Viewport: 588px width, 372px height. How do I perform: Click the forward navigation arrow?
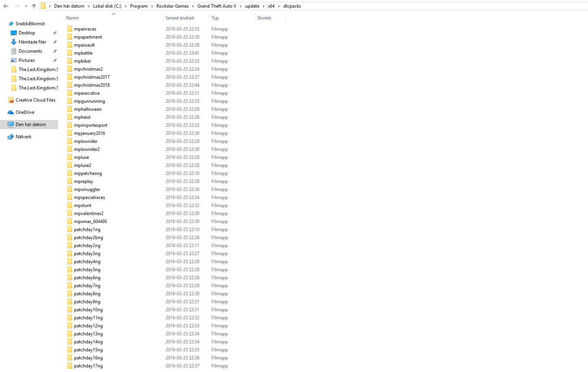[x=17, y=6]
